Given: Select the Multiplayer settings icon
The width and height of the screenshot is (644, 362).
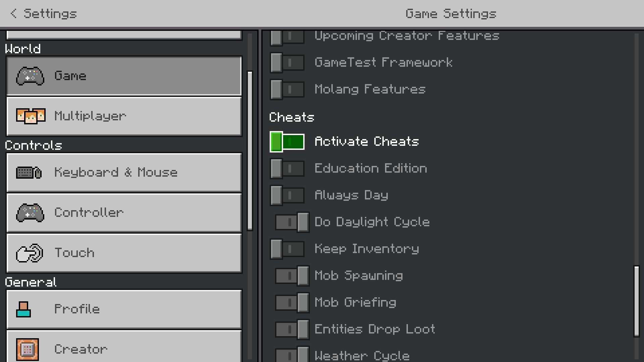Looking at the screenshot, I should 30,115.
